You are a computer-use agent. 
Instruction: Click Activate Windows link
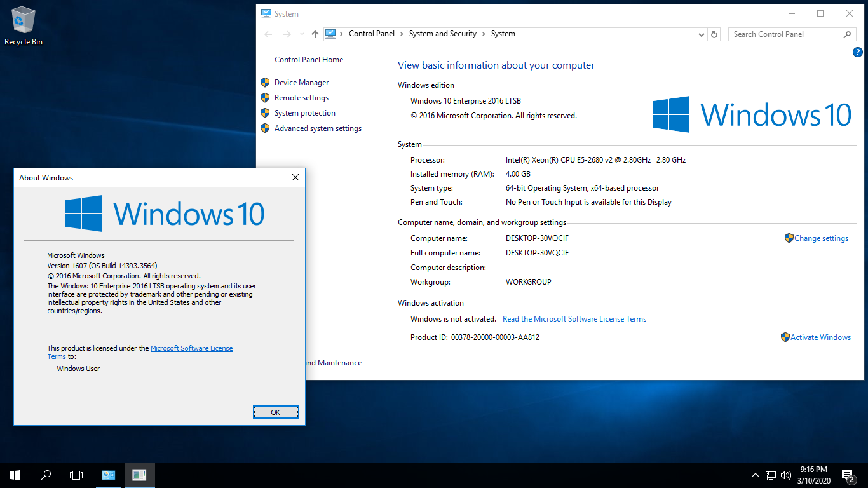pyautogui.click(x=820, y=337)
